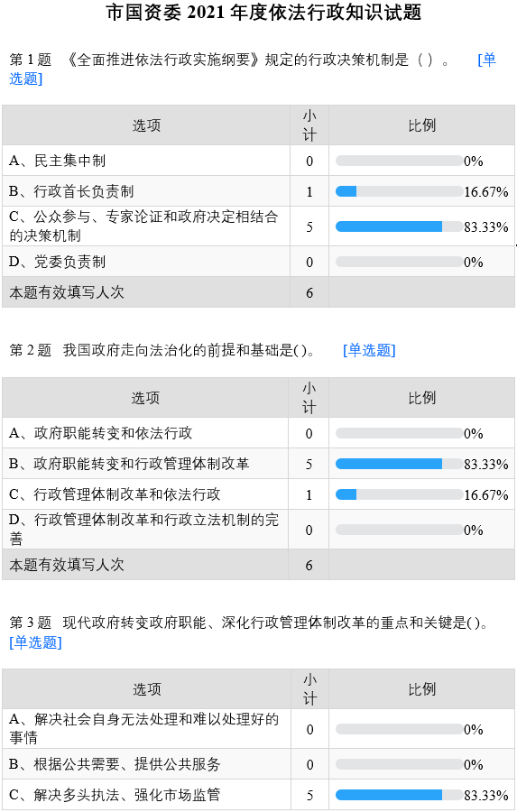Screen dimensions: 517x812
Task: Click the 83.33% bar for question 3 option C
Action: [x=399, y=795]
